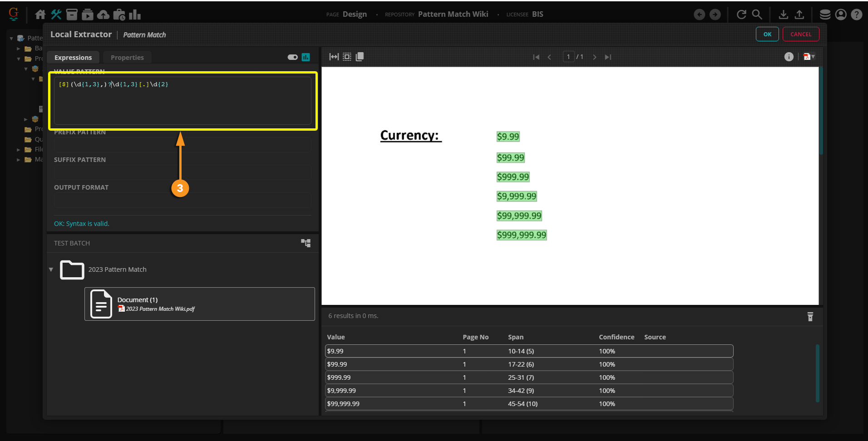Go to next page in viewer
Image resolution: width=868 pixels, height=441 pixels.
595,57
